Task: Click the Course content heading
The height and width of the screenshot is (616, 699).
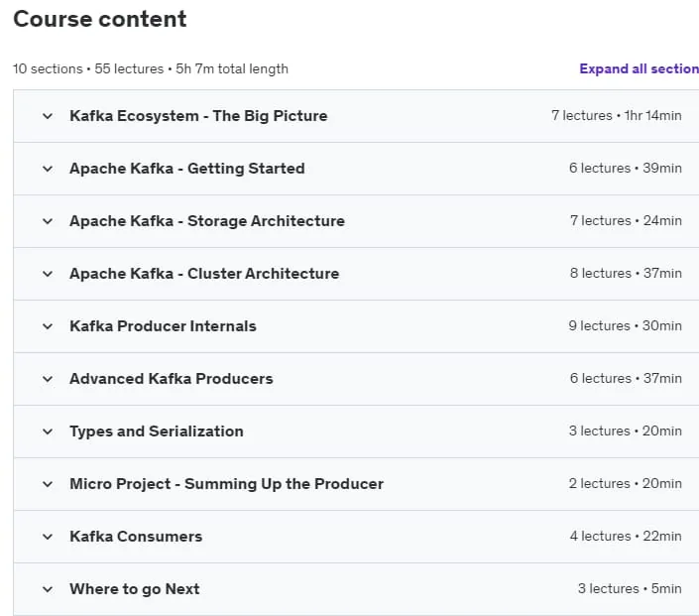Action: [100, 19]
